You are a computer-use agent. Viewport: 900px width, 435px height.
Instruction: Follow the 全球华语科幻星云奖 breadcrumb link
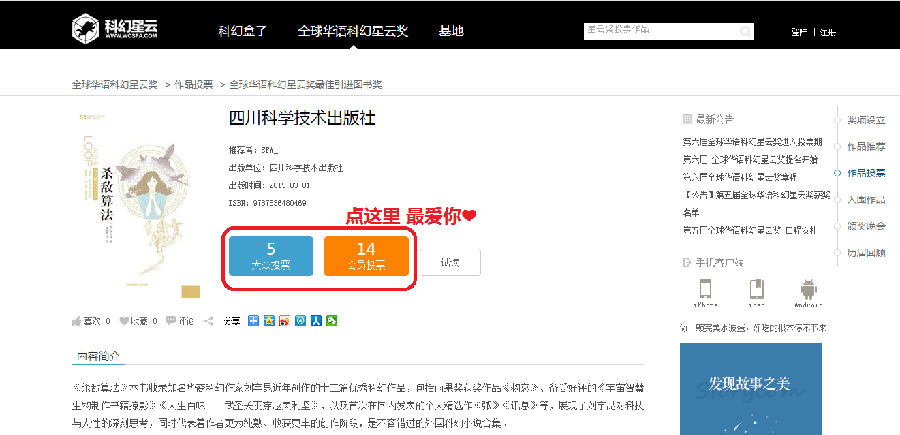click(x=114, y=85)
